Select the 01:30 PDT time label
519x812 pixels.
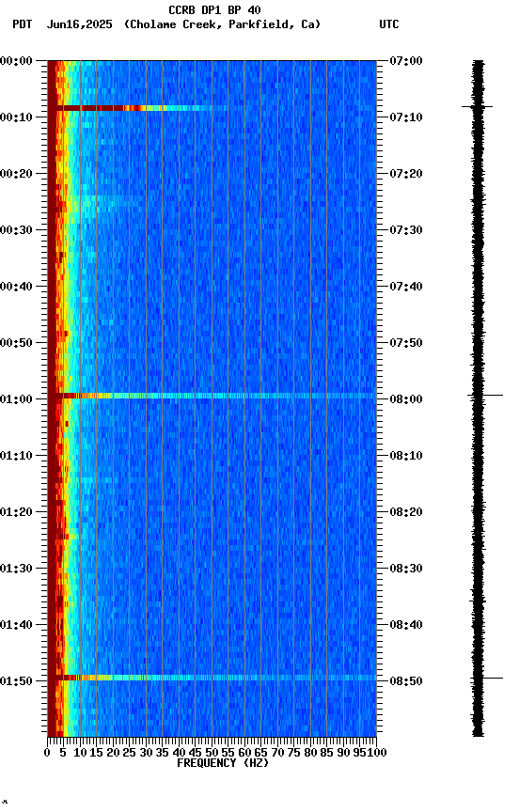(16, 570)
